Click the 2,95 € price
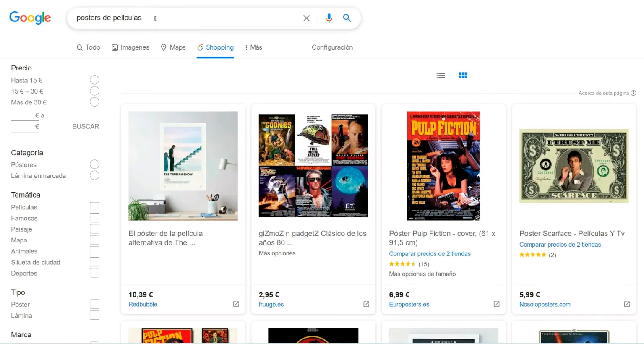This screenshot has height=344, width=644. tap(269, 295)
